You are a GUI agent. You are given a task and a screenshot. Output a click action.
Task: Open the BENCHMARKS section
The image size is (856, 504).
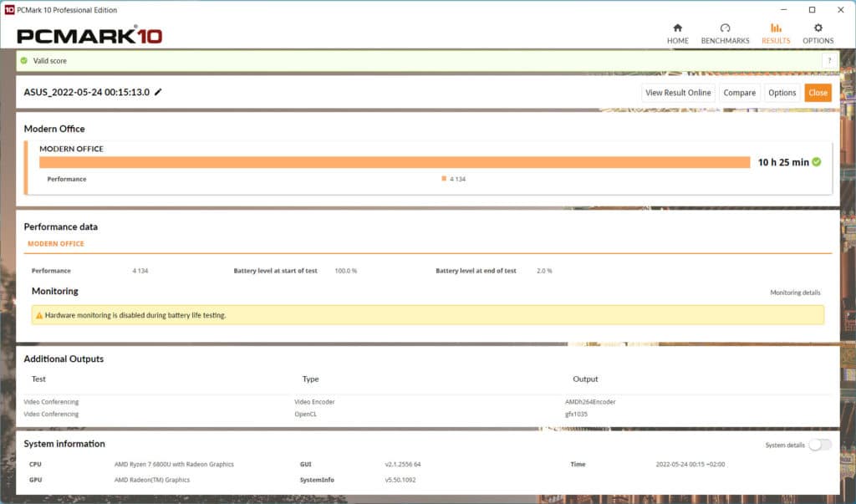(x=725, y=34)
